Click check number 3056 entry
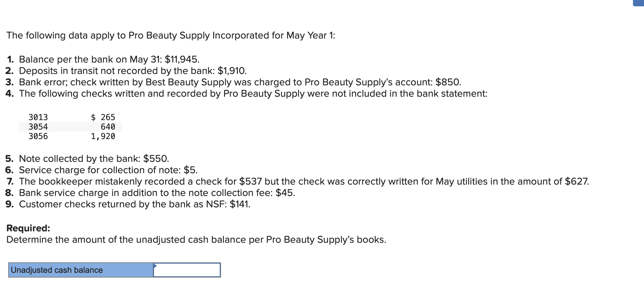Image resolution: width=644 pixels, height=306 pixels. pos(38,136)
